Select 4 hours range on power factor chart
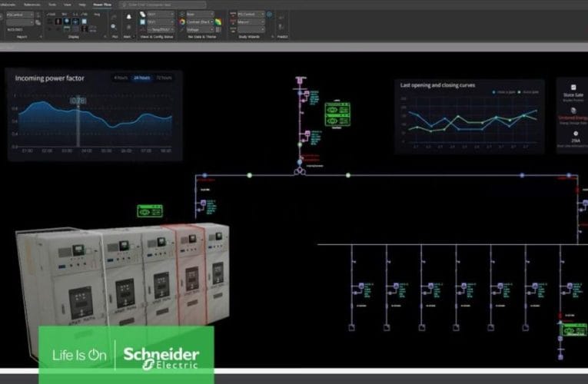588x384 pixels. [121, 78]
